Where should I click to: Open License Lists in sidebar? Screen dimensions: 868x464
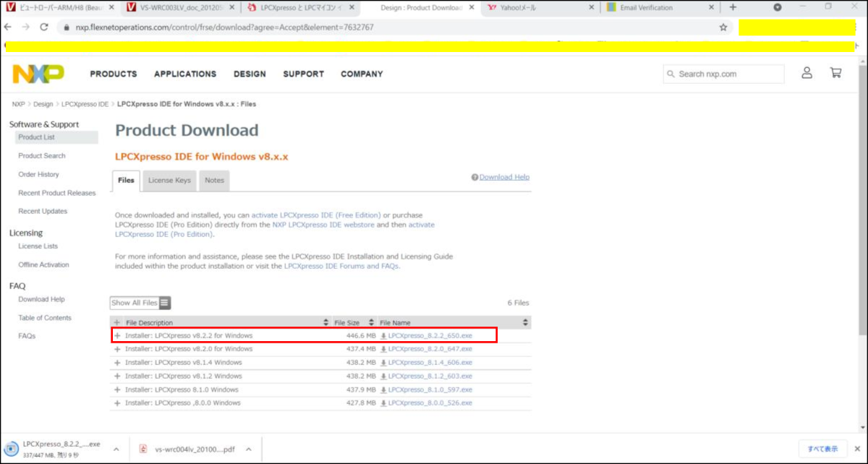pyautogui.click(x=38, y=246)
